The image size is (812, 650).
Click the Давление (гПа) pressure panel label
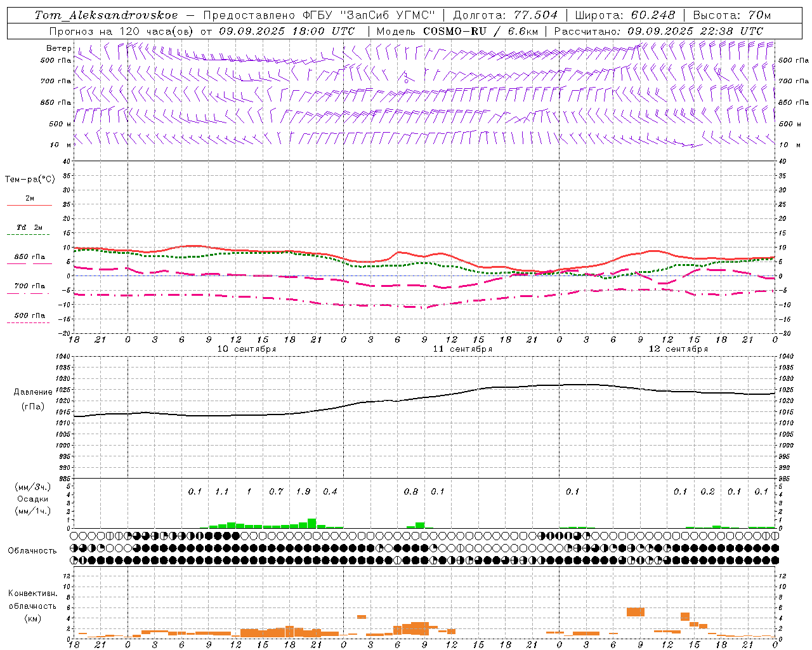pyautogui.click(x=33, y=399)
